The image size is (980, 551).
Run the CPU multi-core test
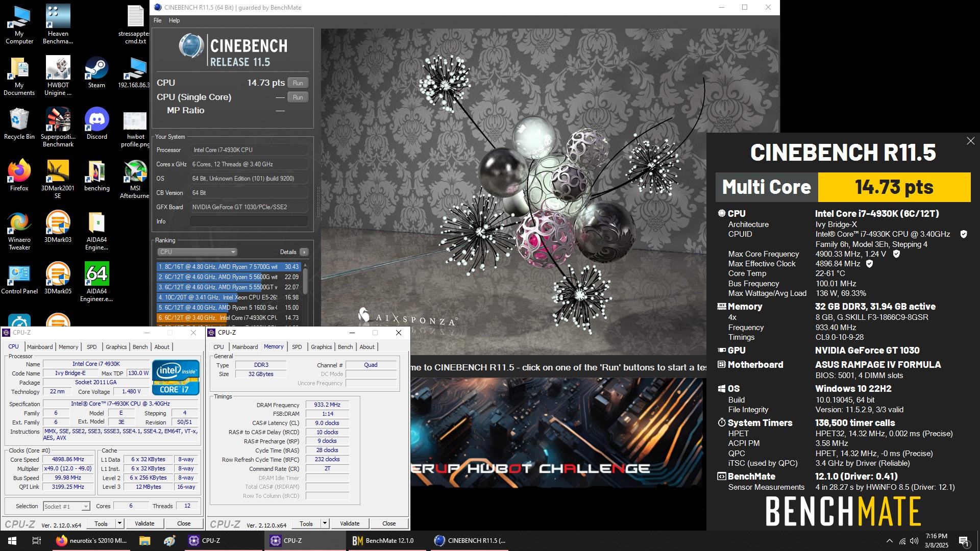pos(298,83)
